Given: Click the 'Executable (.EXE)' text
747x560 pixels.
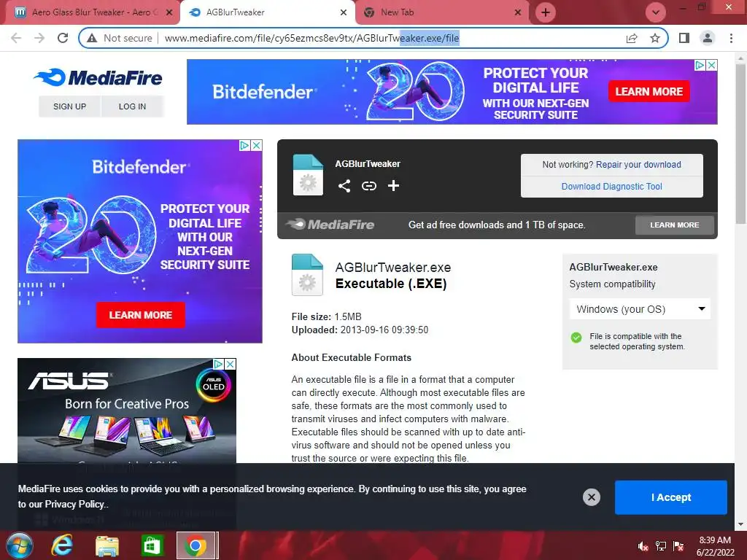Looking at the screenshot, I should (x=391, y=284).
